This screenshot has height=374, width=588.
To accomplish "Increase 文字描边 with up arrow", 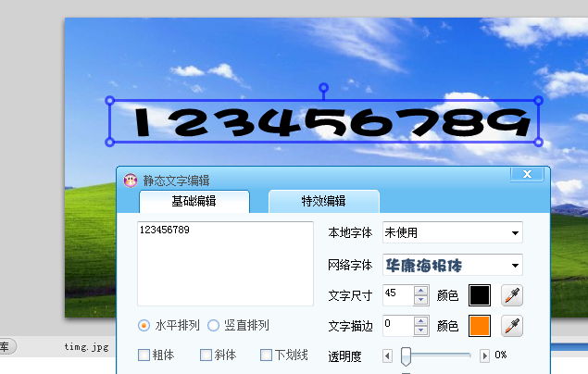I will (x=420, y=321).
